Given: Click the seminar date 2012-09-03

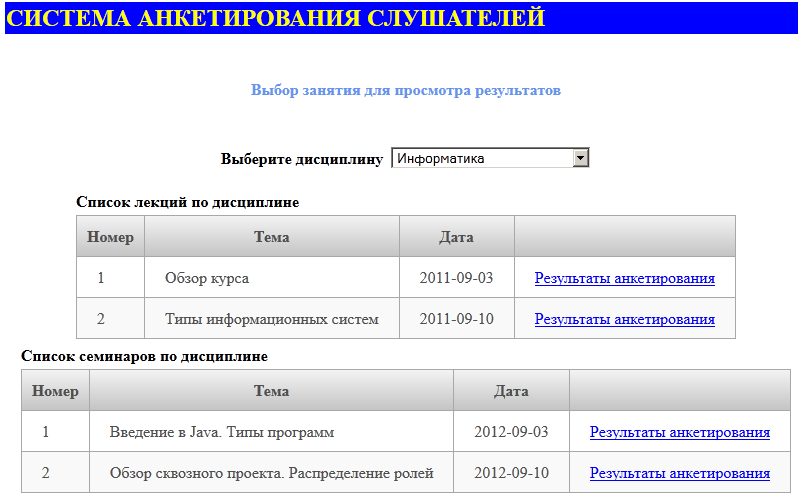Looking at the screenshot, I should pyautogui.click(x=511, y=432).
